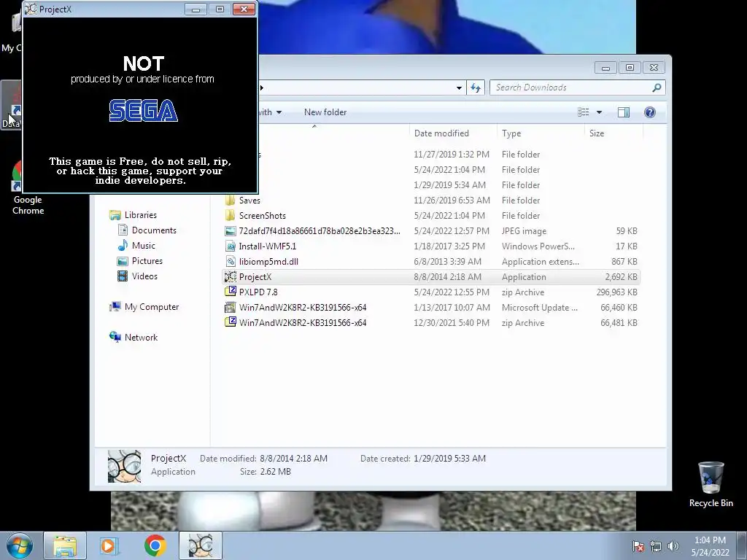Click the 5/24/2022 12:55 PM date cell
This screenshot has height=560, width=747.
pyautogui.click(x=451, y=292)
